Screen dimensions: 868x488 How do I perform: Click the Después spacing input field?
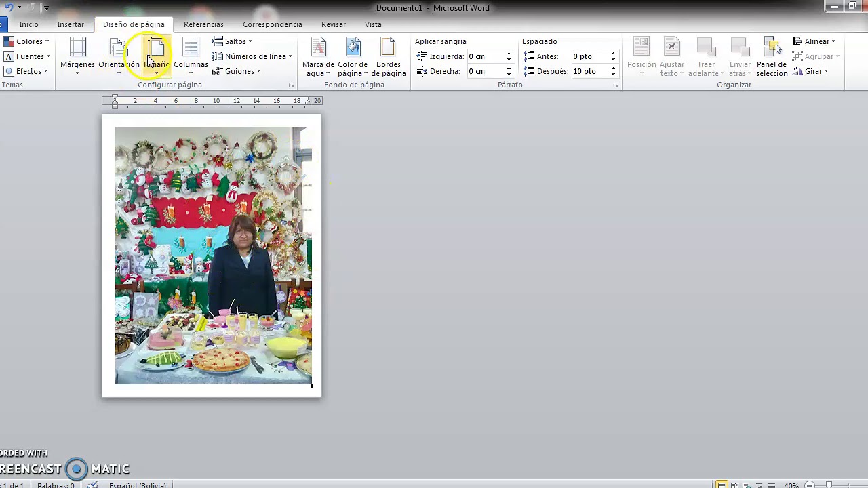click(590, 71)
